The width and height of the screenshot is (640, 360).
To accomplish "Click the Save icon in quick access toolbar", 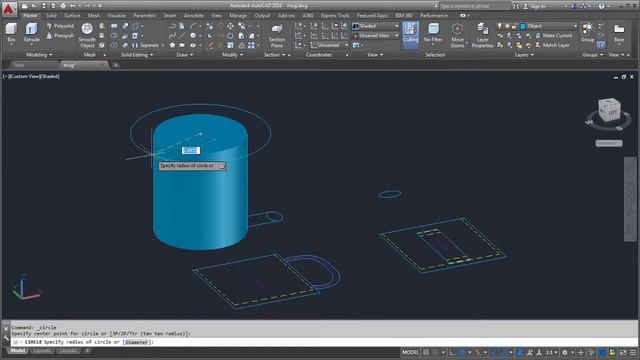I will click(44, 6).
